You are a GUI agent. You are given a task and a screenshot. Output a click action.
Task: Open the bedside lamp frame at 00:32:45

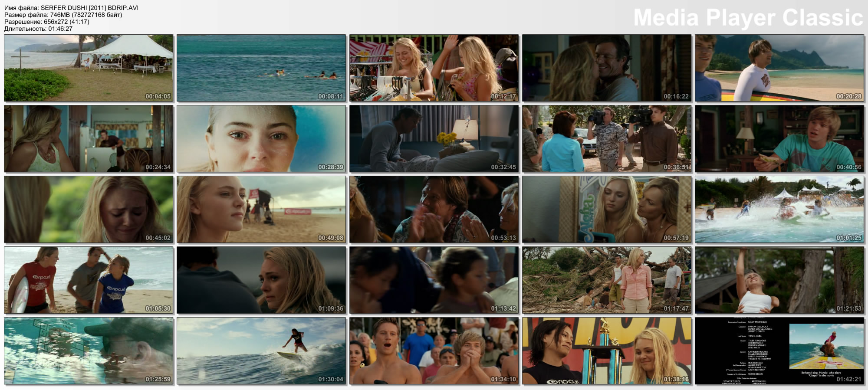434,139
